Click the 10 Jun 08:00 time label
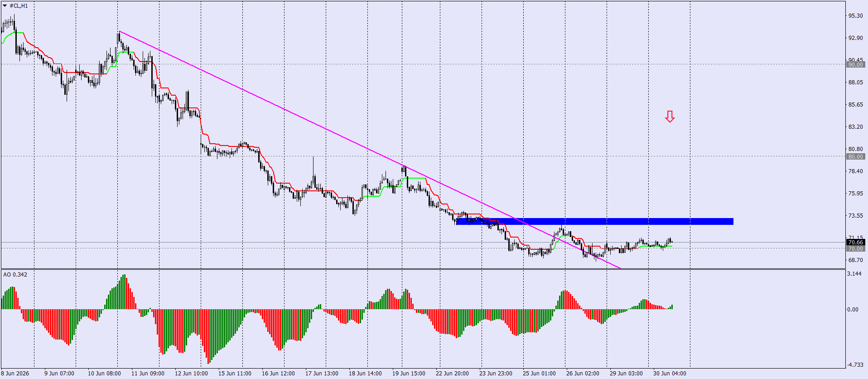The image size is (868, 379). coord(104,374)
